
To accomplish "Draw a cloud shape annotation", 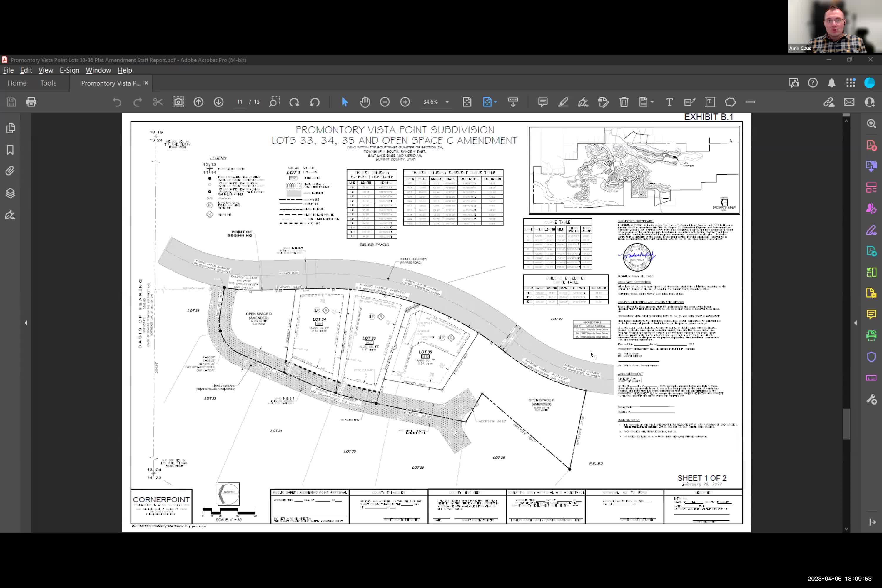I will (730, 102).
